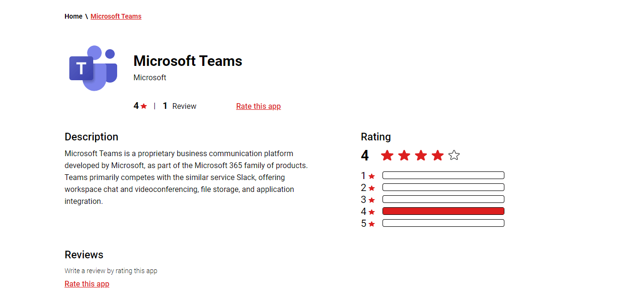This screenshot has height=297, width=644.
Task: Click the Microsoft Teams logo icon
Action: pos(93,68)
